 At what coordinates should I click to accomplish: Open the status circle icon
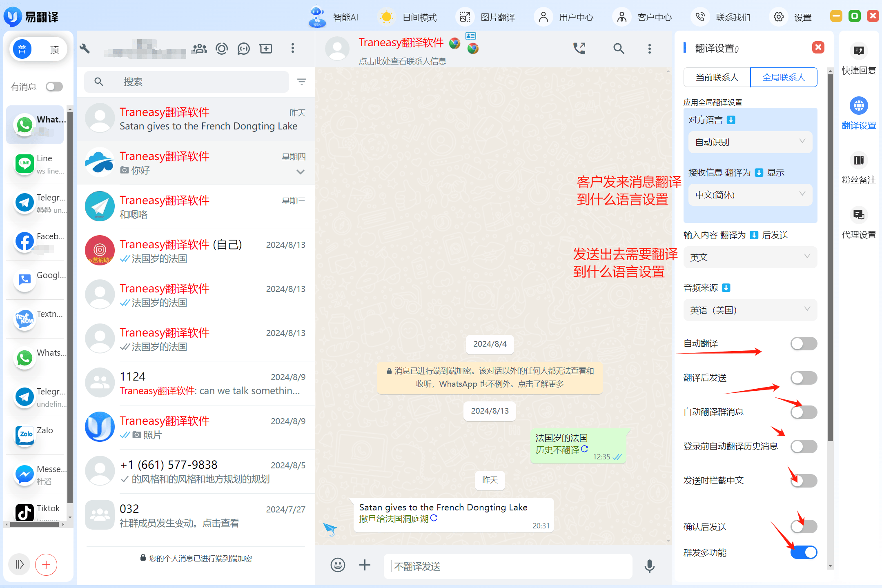tap(221, 49)
